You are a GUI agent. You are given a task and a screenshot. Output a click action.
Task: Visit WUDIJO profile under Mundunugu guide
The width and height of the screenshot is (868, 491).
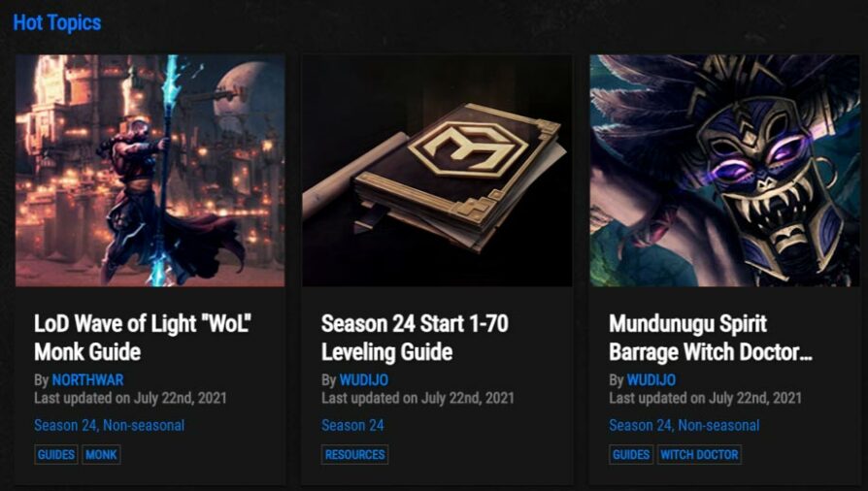point(651,380)
